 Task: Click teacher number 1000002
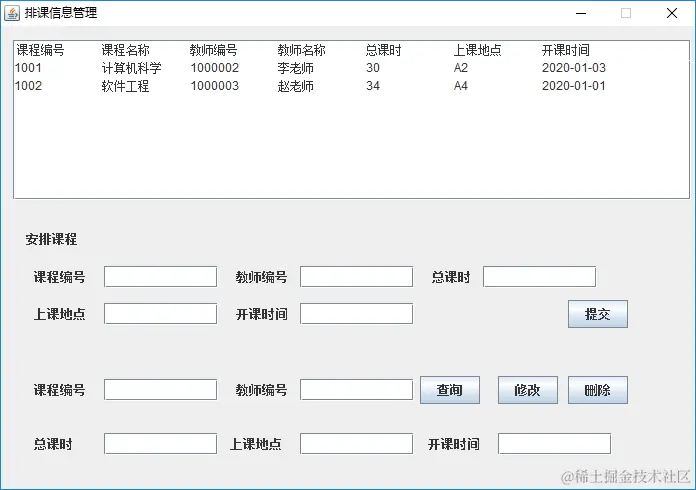215,68
